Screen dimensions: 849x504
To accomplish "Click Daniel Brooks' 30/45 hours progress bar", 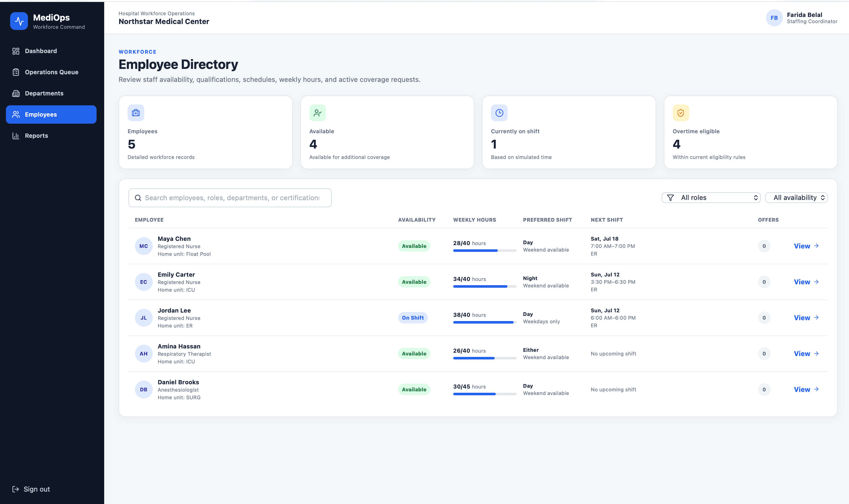I will pyautogui.click(x=484, y=394).
